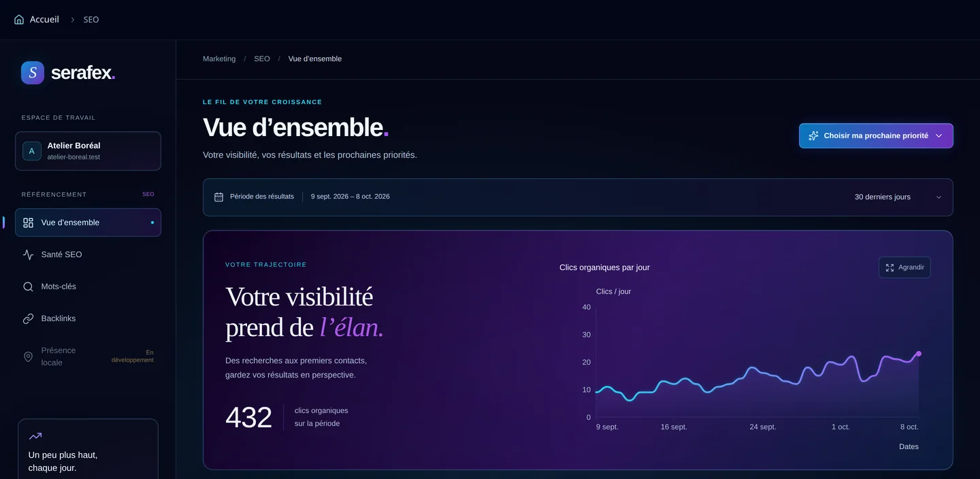Expand the chevron on prochaine priorité button
This screenshot has width=980, height=479.
[939, 135]
